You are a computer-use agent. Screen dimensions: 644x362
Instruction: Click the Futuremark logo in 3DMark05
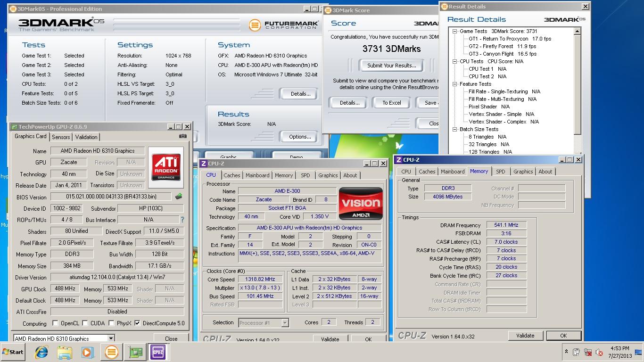[x=283, y=24]
